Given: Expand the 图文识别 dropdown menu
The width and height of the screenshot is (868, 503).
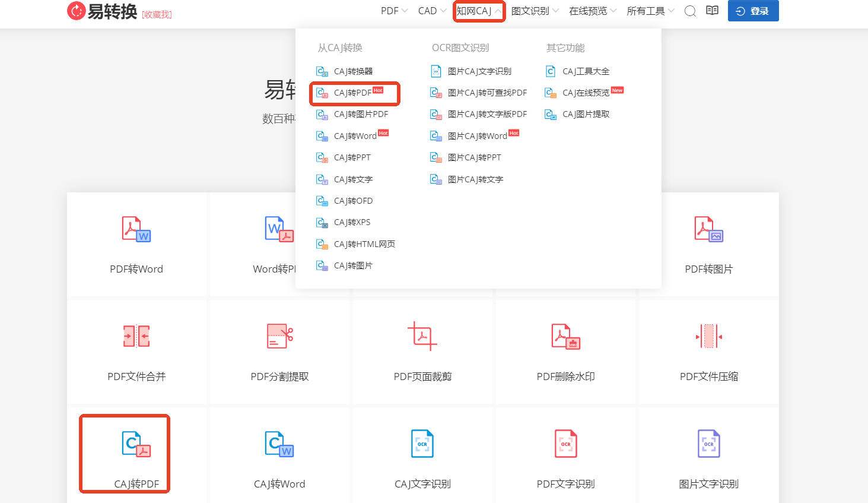Looking at the screenshot, I should click(535, 11).
